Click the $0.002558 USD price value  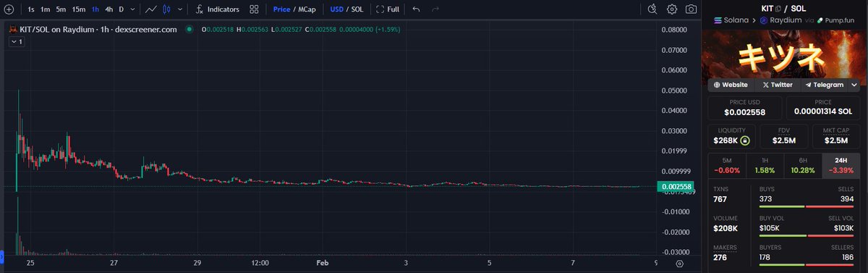[x=745, y=112]
